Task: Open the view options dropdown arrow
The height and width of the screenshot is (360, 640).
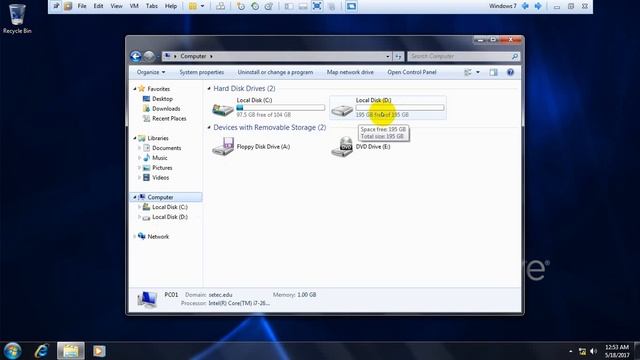Action: (x=478, y=72)
